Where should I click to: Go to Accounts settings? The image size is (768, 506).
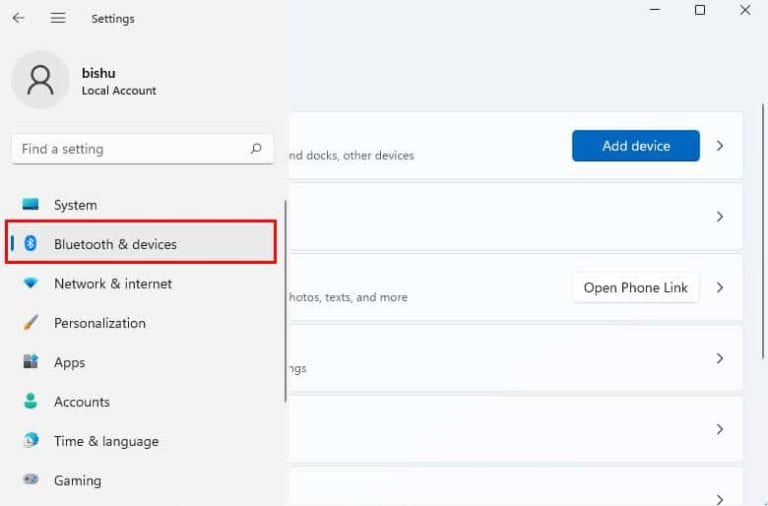(81, 402)
